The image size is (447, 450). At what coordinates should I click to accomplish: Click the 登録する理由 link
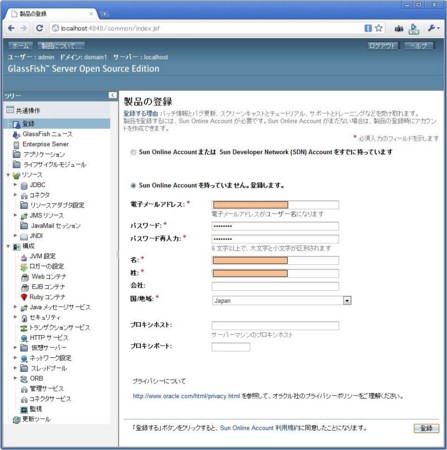pyautogui.click(x=141, y=114)
